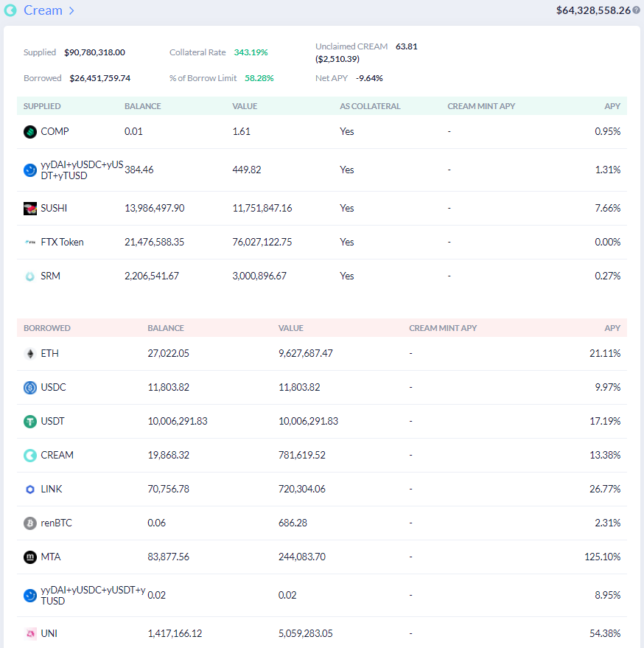
Task: Click the LINK token icon
Action: click(x=30, y=490)
